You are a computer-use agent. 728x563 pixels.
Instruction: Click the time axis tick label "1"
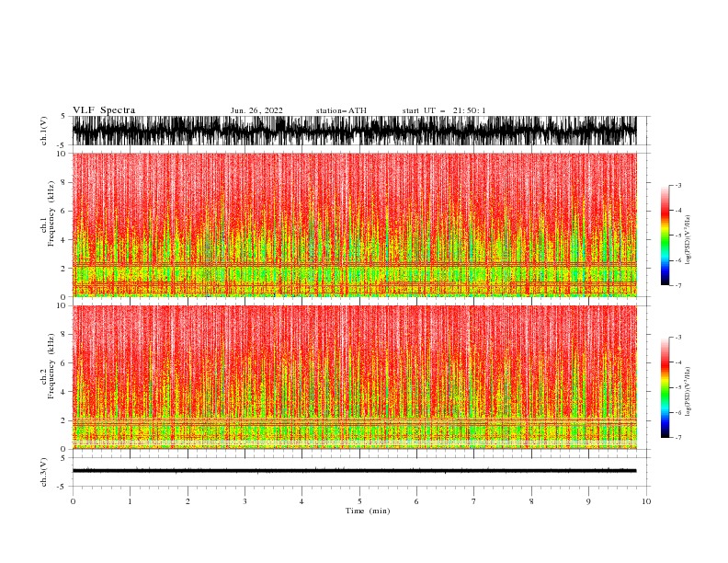click(x=130, y=501)
